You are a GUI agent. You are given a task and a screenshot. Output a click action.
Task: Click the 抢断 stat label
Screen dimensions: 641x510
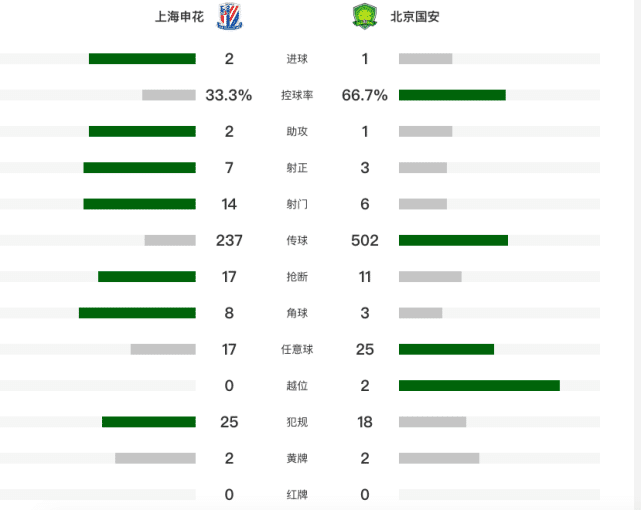coord(297,276)
